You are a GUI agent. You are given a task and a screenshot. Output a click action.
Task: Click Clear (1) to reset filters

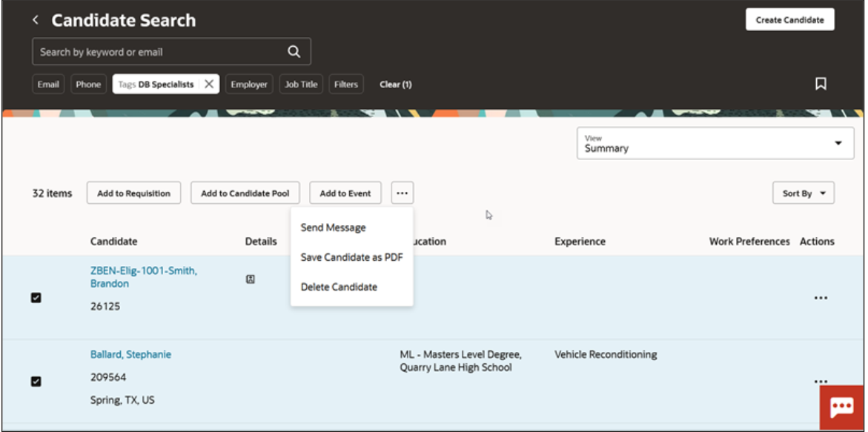395,84
